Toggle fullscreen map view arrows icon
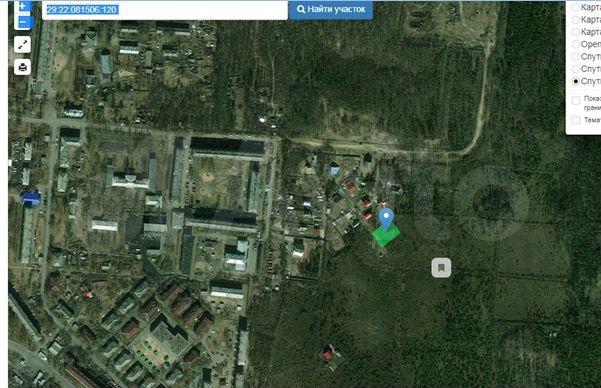 [23, 45]
